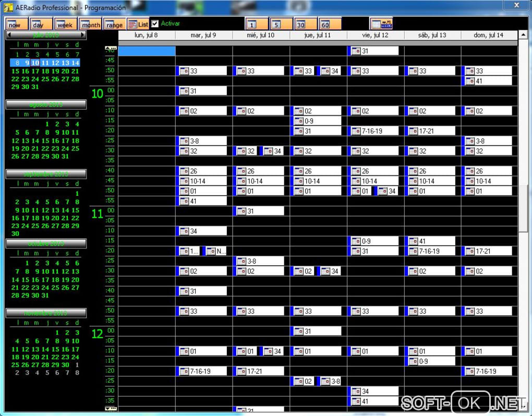Go to previous month with left arrow

(x=9, y=34)
